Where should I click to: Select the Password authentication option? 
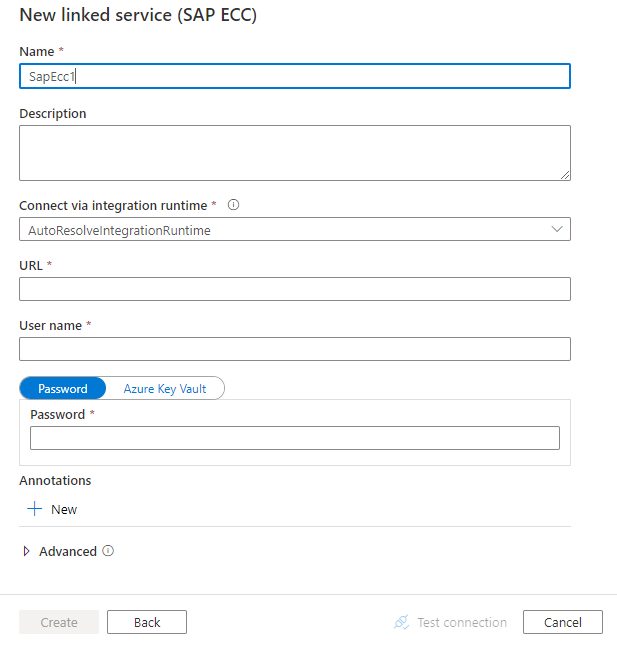pos(63,388)
